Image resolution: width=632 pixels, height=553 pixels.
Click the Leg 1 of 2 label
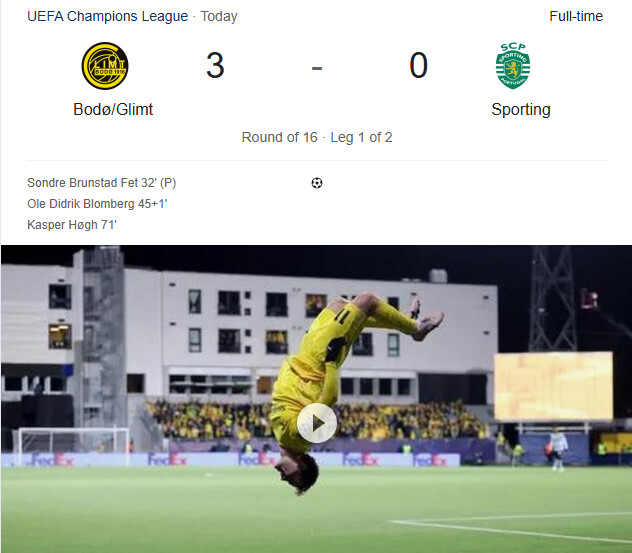coord(361,137)
